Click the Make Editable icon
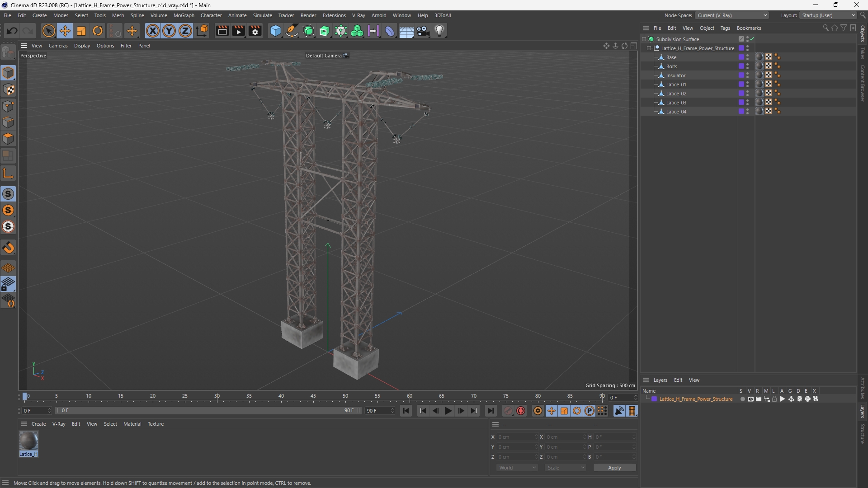 tap(8, 52)
